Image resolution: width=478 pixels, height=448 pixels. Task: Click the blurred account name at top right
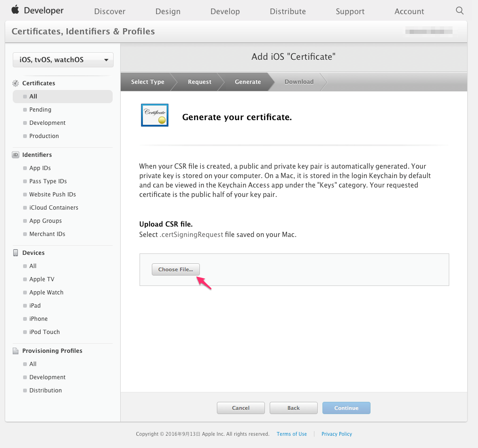coord(429,32)
